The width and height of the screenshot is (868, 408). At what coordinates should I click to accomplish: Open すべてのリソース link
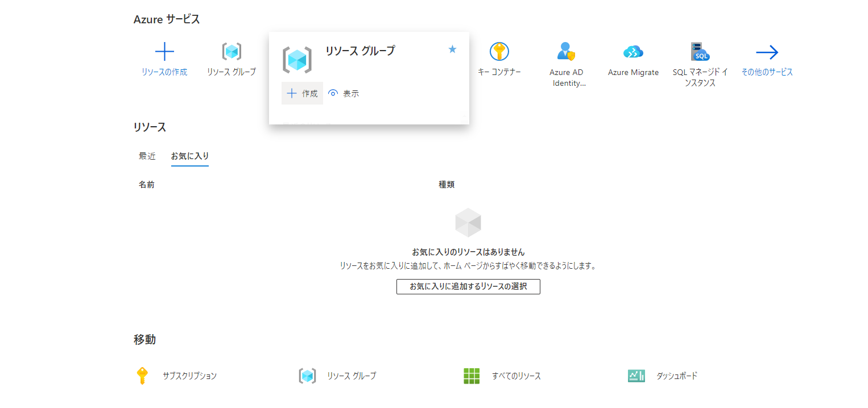click(516, 376)
